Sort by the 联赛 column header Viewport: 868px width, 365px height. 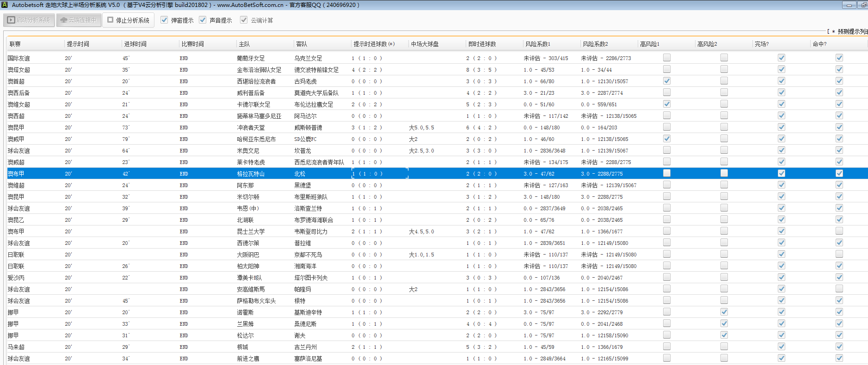tap(15, 44)
